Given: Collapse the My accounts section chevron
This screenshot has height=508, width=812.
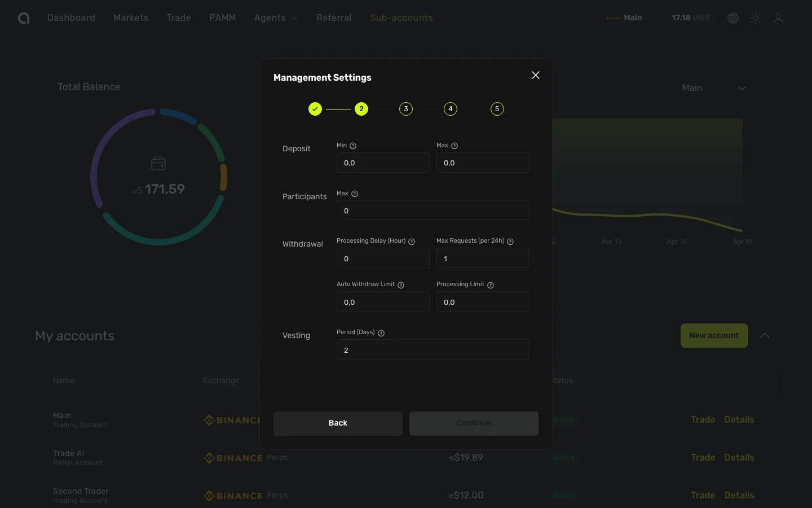Looking at the screenshot, I should pos(765,335).
